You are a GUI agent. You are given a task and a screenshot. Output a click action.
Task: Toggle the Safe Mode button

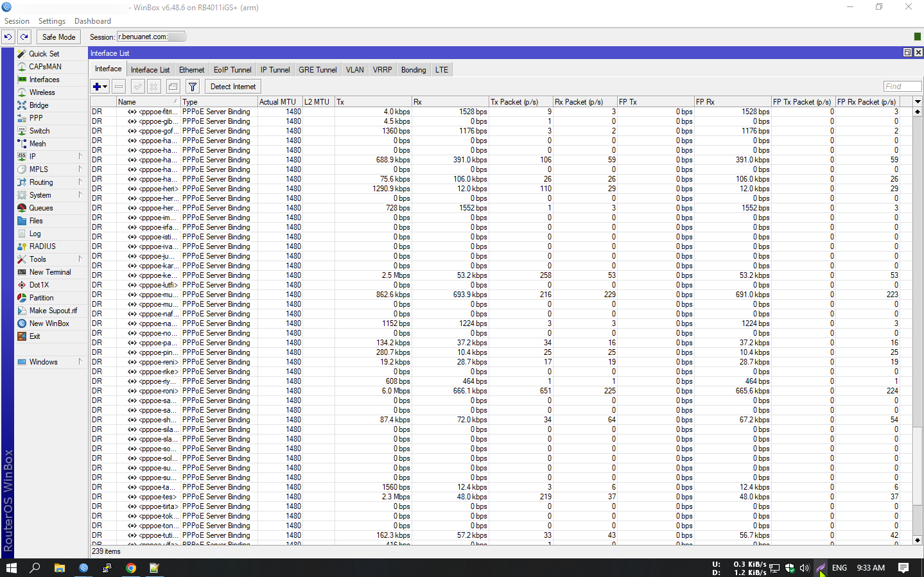click(x=58, y=37)
